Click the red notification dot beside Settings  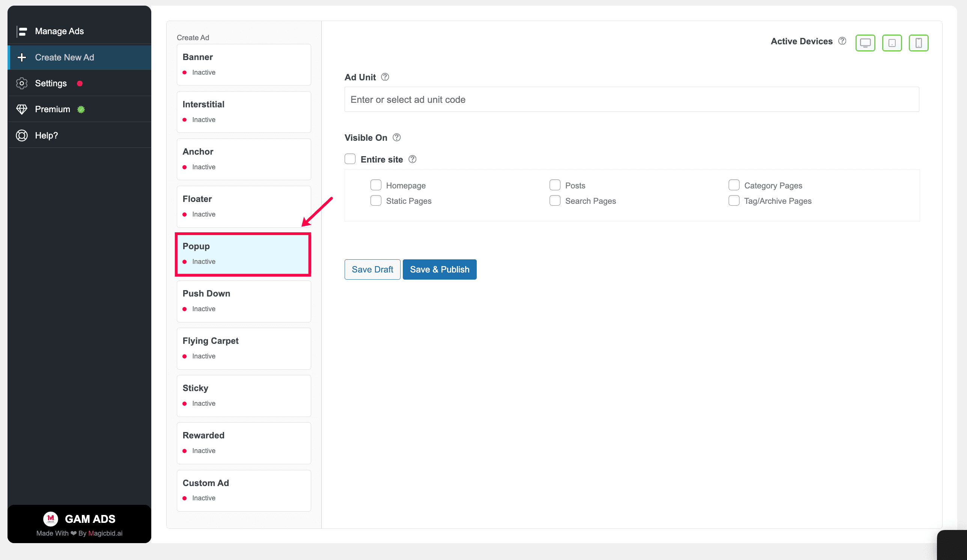80,84
